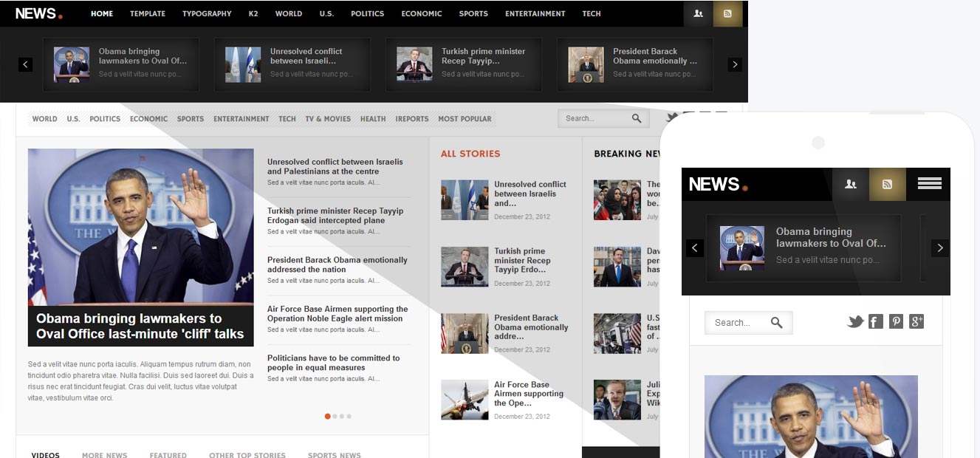Click next arrow in desktop headline carousel
The width and height of the screenshot is (980, 458).
point(735,64)
